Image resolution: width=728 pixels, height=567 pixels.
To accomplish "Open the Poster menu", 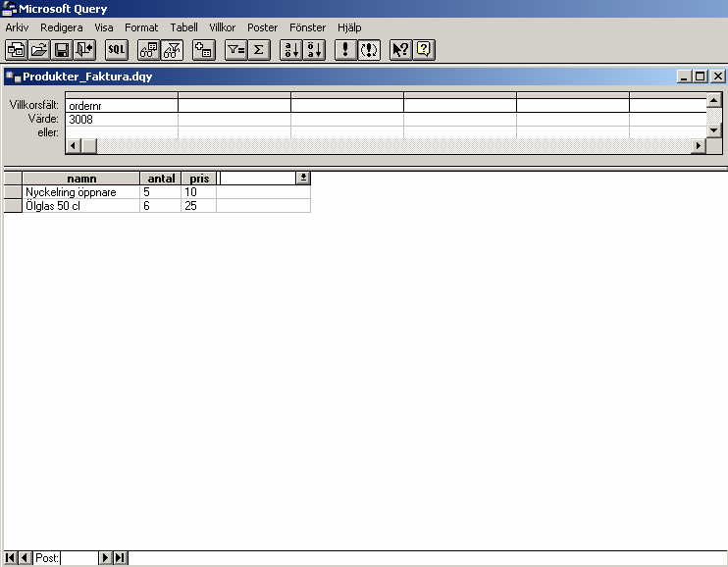I will pos(262,27).
